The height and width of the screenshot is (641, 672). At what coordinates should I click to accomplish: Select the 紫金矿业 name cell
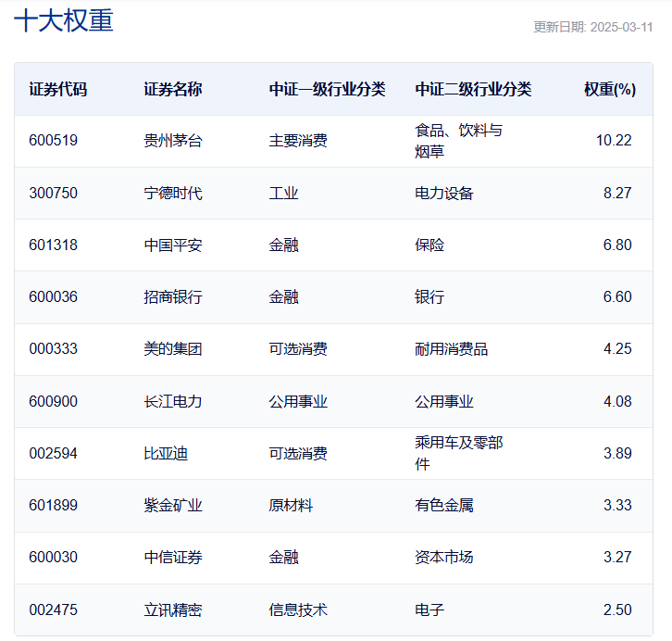tap(173, 505)
